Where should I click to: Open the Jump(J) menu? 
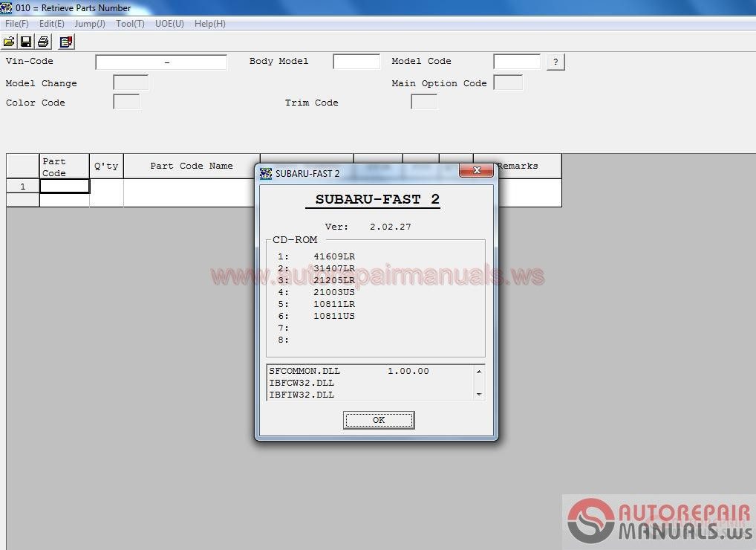(x=90, y=24)
